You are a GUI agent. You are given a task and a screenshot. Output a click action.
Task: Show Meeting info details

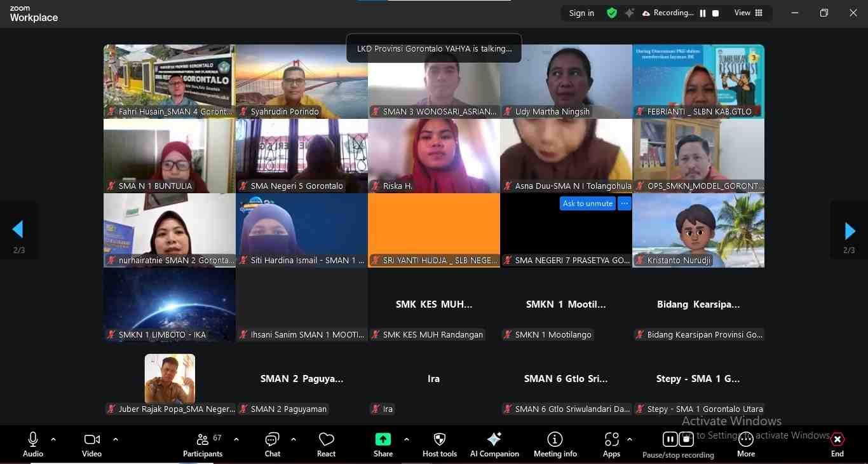coord(555,444)
